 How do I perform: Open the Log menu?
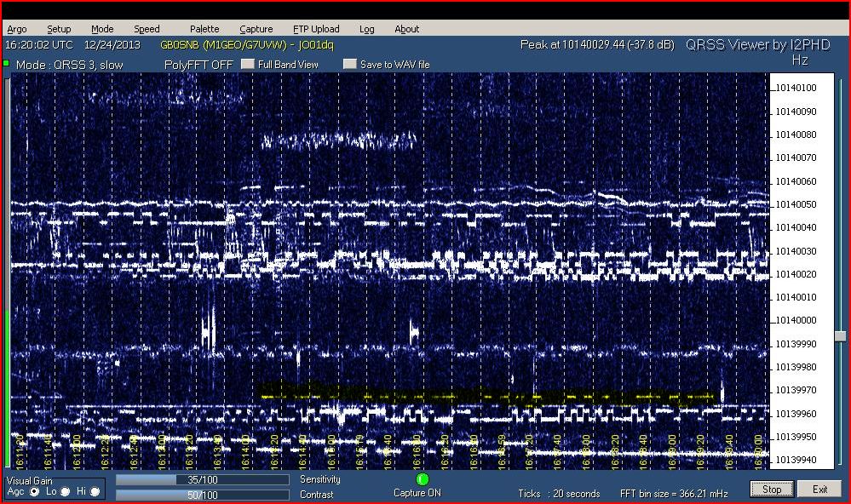coord(367,29)
